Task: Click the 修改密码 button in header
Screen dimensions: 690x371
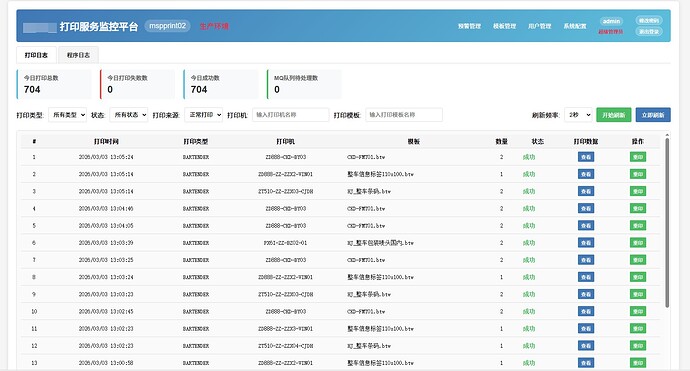Action: pyautogui.click(x=649, y=21)
